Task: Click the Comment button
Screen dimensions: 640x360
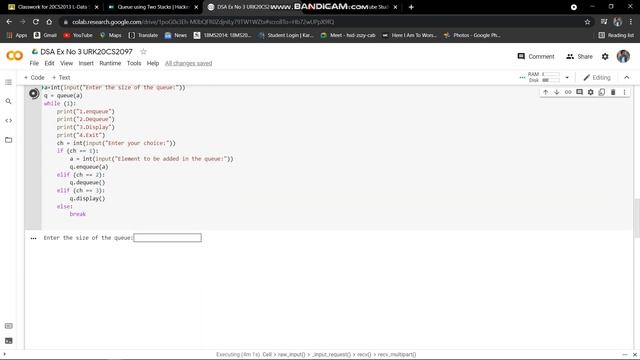Action: (x=536, y=56)
